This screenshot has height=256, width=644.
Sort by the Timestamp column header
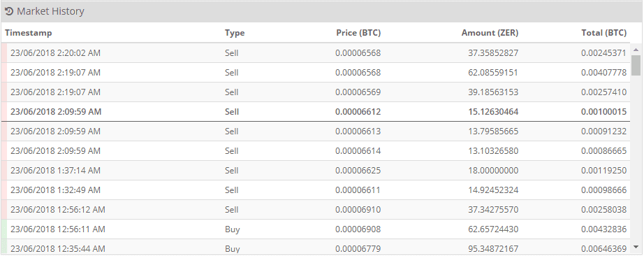pos(29,33)
